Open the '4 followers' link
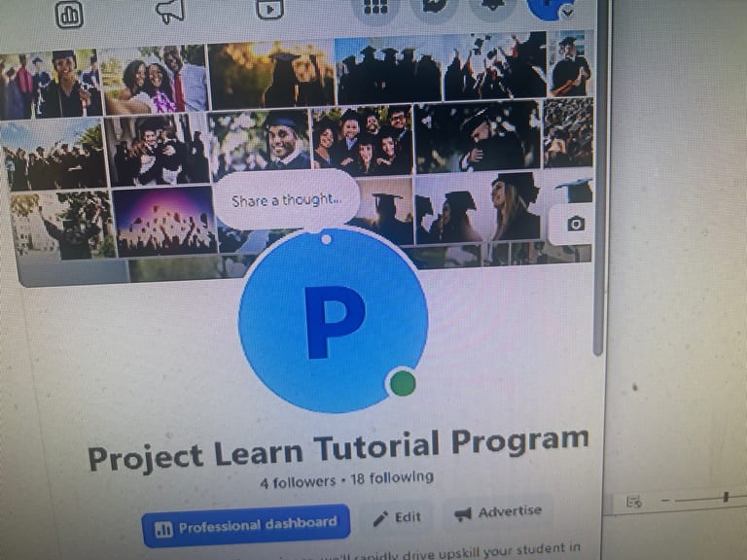Viewport: 747px width, 560px height. tap(299, 482)
